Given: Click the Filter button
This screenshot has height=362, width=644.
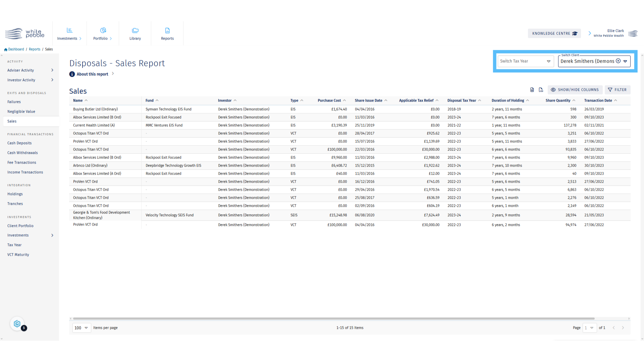Looking at the screenshot, I should pyautogui.click(x=618, y=90).
